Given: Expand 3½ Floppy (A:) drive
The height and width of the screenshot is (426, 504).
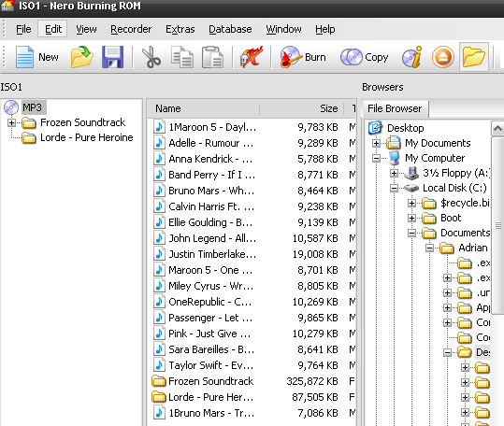Looking at the screenshot, I should (394, 174).
